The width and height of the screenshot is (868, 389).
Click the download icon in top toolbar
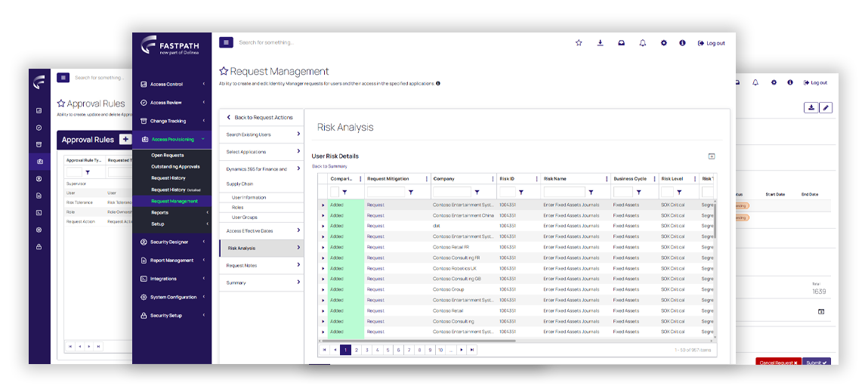[600, 43]
